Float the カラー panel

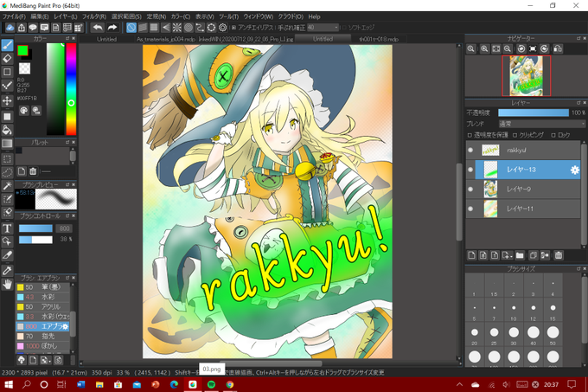pos(67,38)
